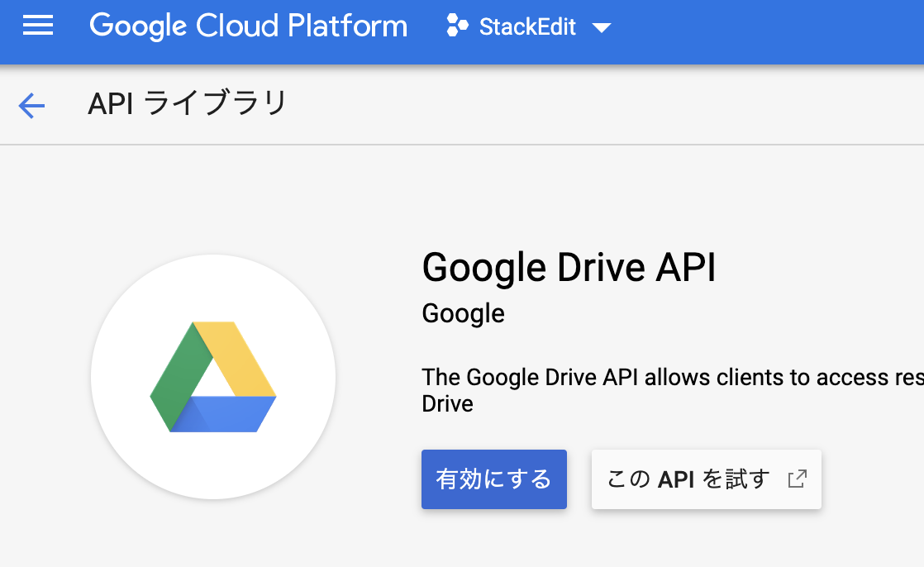This screenshot has height=567, width=924.
Task: Click the blue top banner area
Action: coord(744,31)
